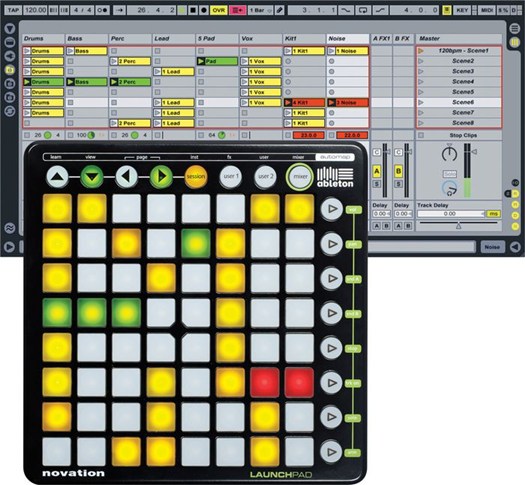The width and height of the screenshot is (525, 485).
Task: Select the A FX1 return track header
Action: click(382, 39)
